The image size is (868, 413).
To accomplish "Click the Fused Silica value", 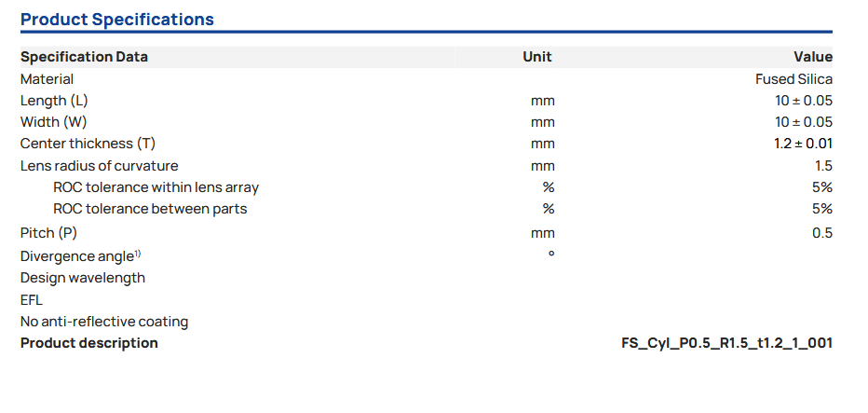I will (x=793, y=79).
